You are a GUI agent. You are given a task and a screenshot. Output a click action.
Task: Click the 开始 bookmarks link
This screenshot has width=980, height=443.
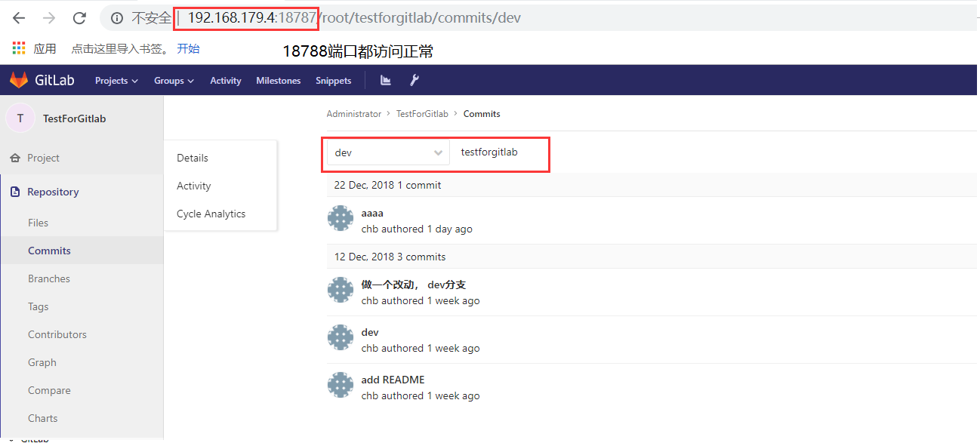coord(188,48)
